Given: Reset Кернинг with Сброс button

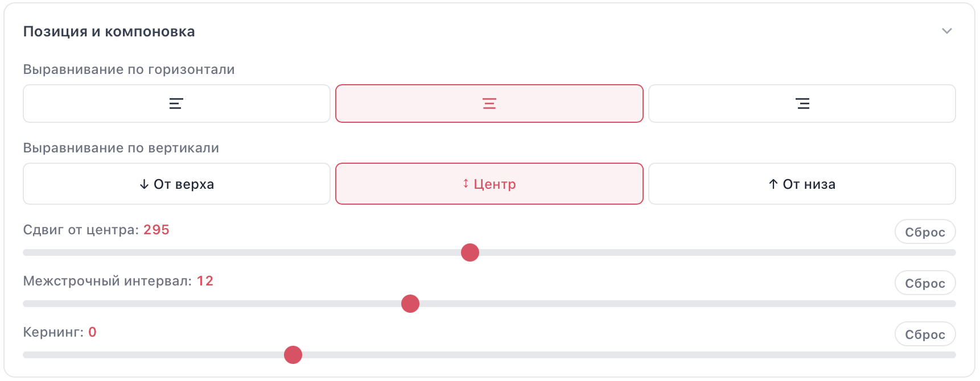Looking at the screenshot, I should pyautogui.click(x=925, y=334).
